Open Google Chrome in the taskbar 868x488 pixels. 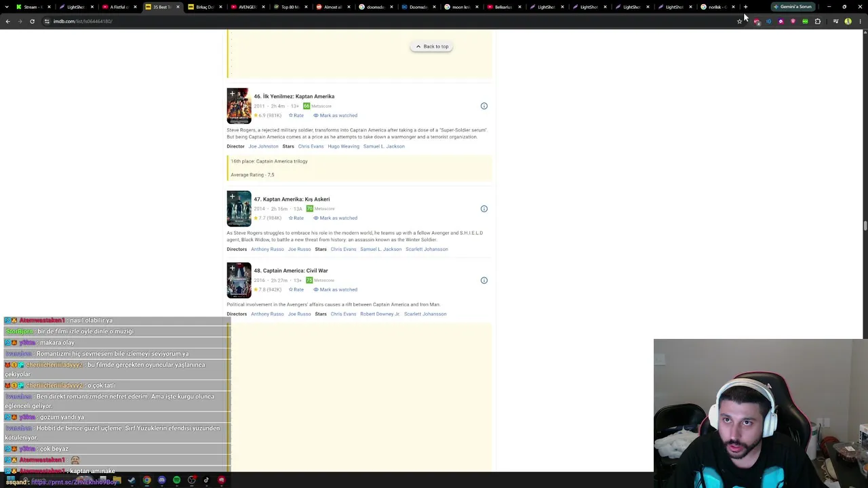(146, 481)
